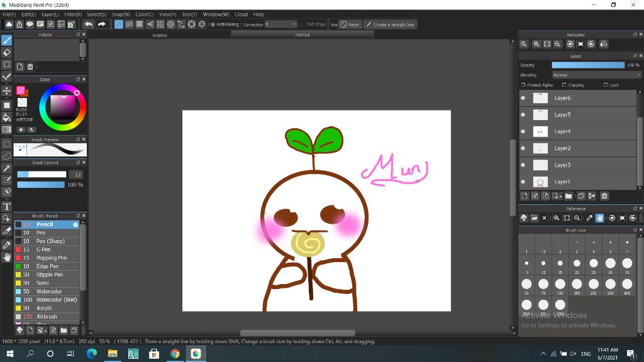Enable the radial snap guide
Viewport: 644px width, 362px height.
[x=160, y=25]
